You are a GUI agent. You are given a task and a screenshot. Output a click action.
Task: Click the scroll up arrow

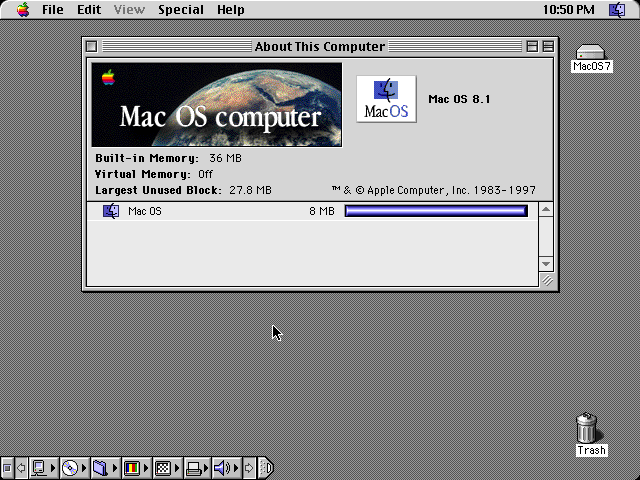click(546, 210)
